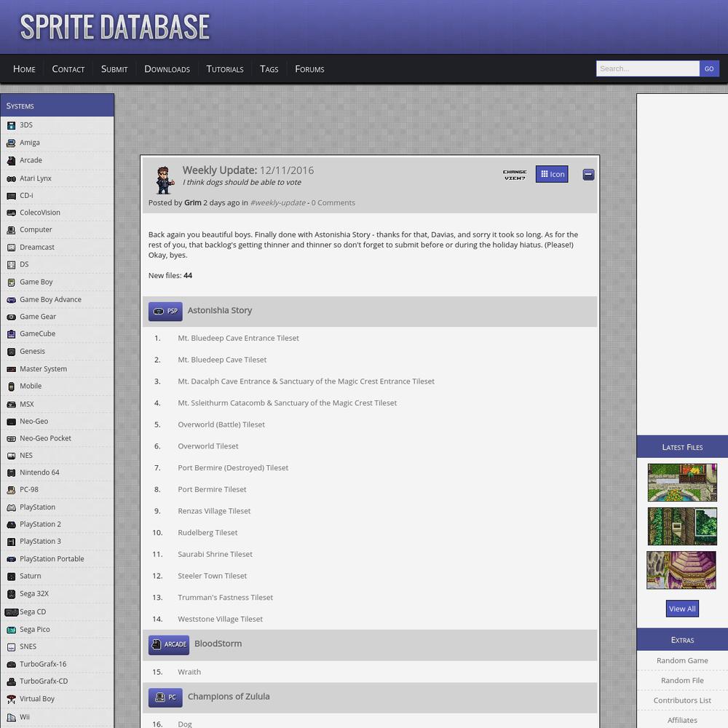Open the Submit menu item

tap(114, 69)
